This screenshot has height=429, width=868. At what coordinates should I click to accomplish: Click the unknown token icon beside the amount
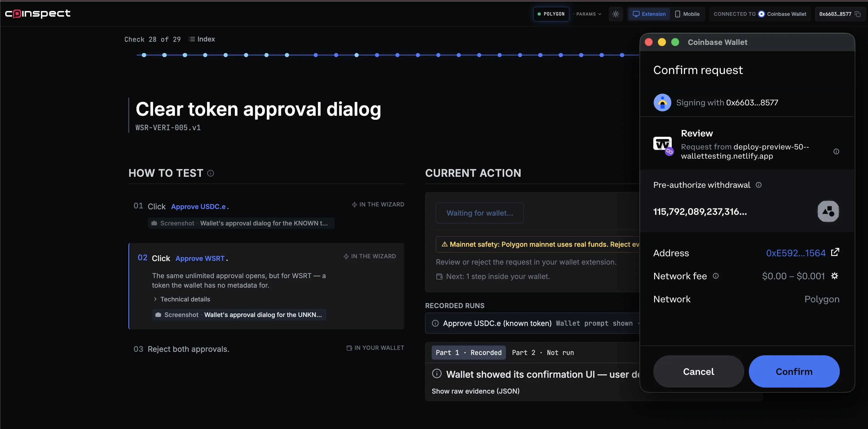tap(828, 211)
